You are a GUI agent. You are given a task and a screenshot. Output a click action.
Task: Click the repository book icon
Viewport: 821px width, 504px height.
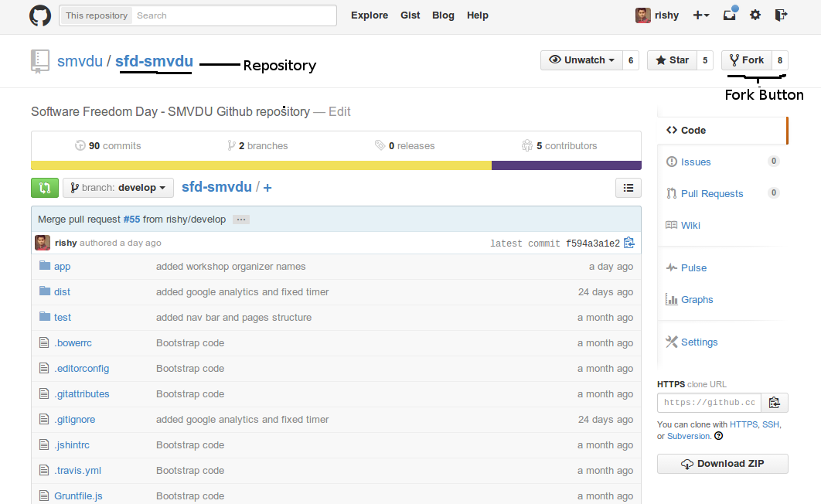pyautogui.click(x=39, y=61)
